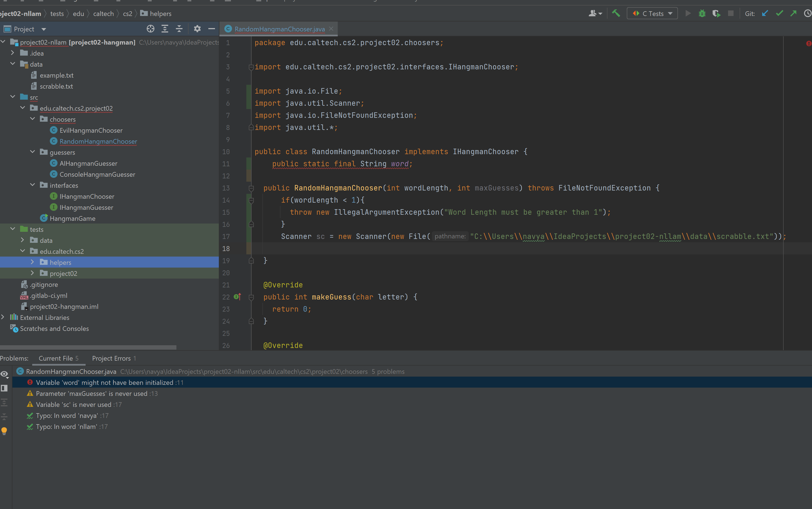Select RandomHangmanChooser.java editor tab
The image size is (812, 509).
(279, 29)
